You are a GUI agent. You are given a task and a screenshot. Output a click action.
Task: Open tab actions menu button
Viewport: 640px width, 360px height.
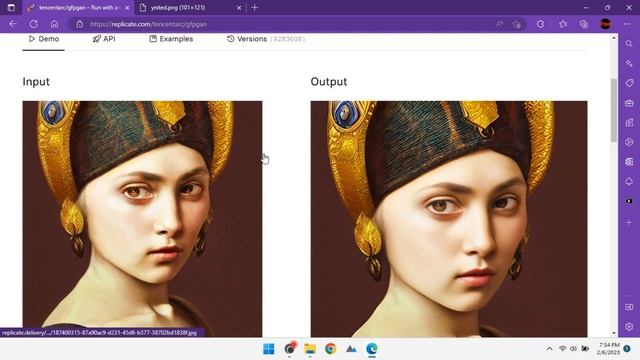tap(11, 7)
